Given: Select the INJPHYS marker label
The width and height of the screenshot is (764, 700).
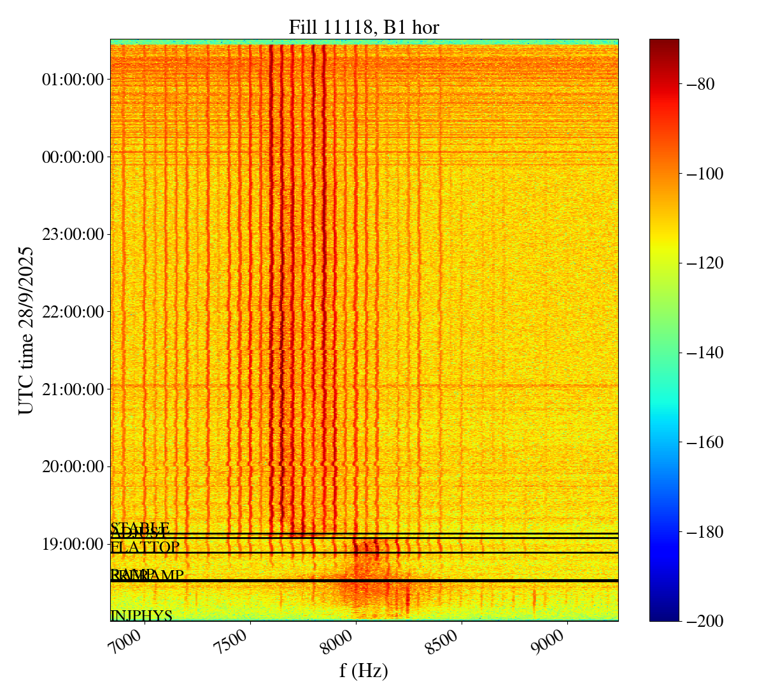Looking at the screenshot, I should (141, 615).
